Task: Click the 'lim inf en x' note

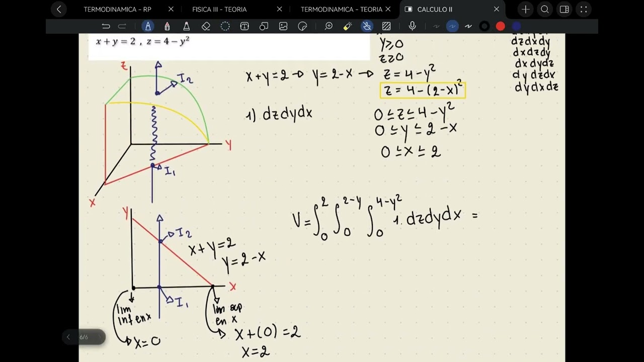Action: coord(134,315)
